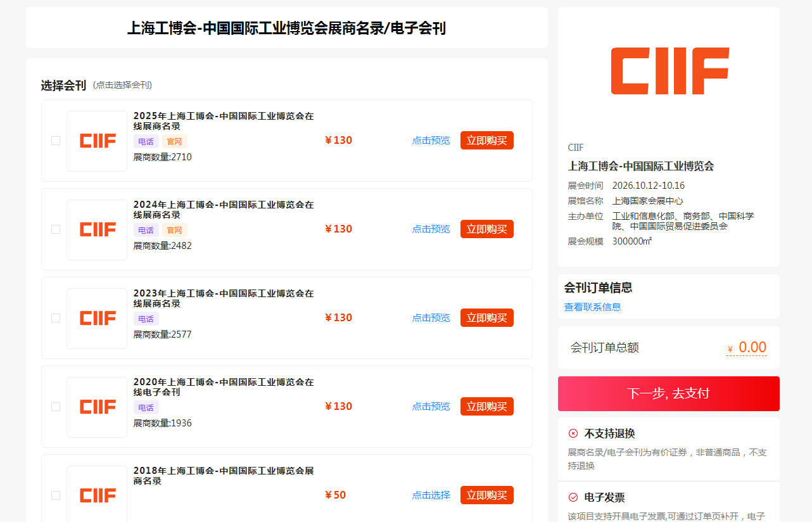Click the 官网 tag on 2024 listing
This screenshot has height=522, width=812.
coord(174,230)
